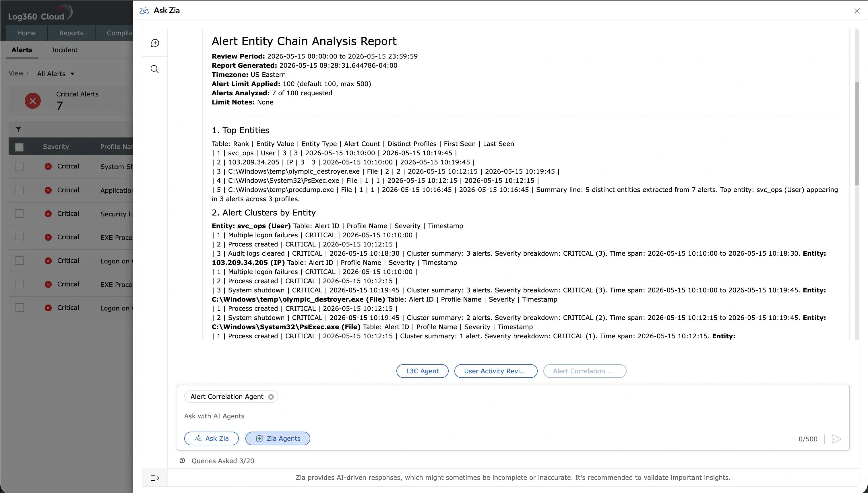Click the 'Queries Asked 3/20' text
The width and height of the screenshot is (868, 493).
click(222, 461)
